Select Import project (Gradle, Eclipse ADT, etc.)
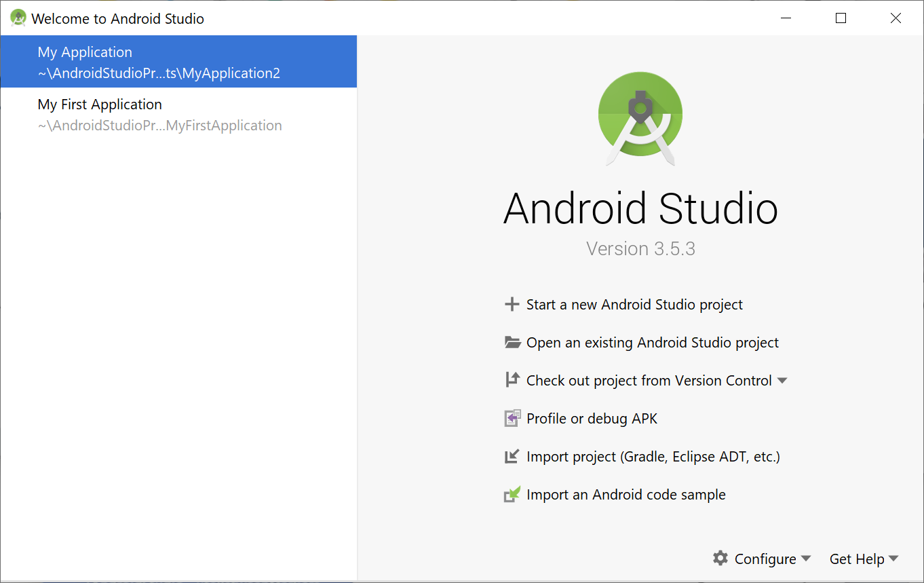The image size is (924, 583). point(653,457)
